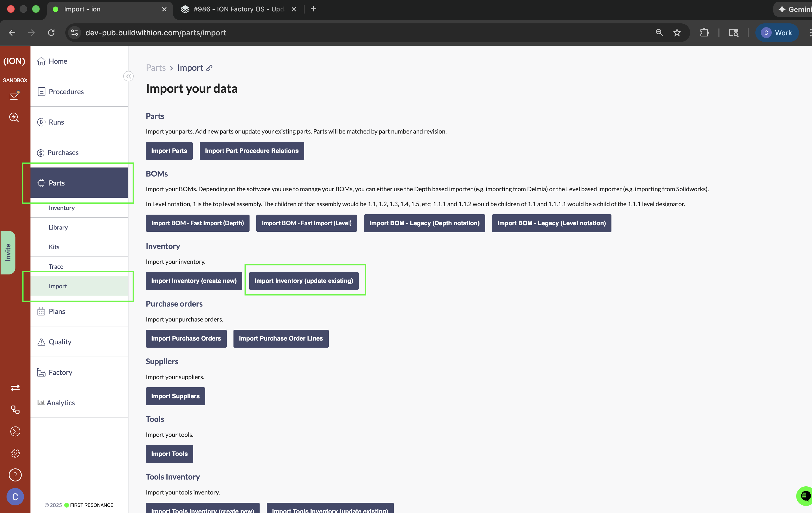The height and width of the screenshot is (513, 812).
Task: Select the Kits submenu item
Action: pyautogui.click(x=54, y=247)
